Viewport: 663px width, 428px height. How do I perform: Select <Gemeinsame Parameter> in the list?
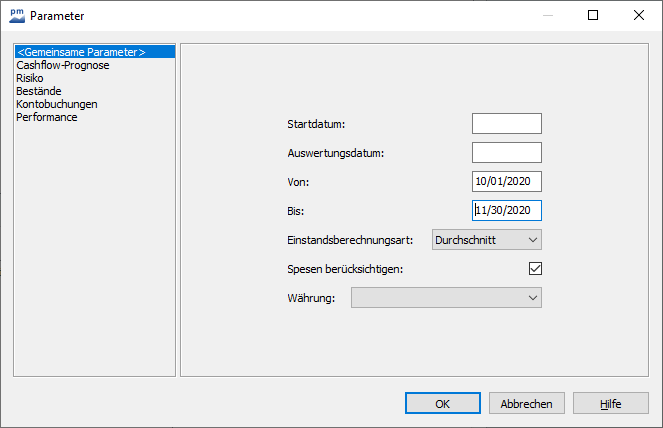81,52
